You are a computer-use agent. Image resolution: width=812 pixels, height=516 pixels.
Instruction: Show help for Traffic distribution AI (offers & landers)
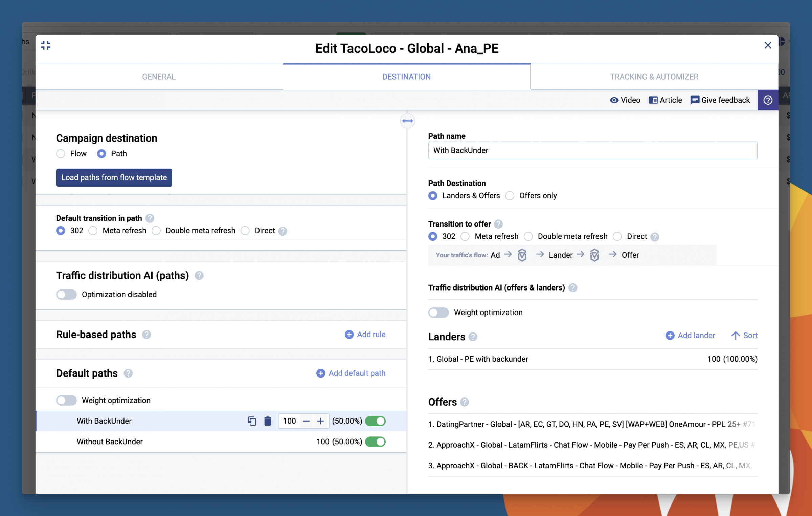click(x=573, y=288)
